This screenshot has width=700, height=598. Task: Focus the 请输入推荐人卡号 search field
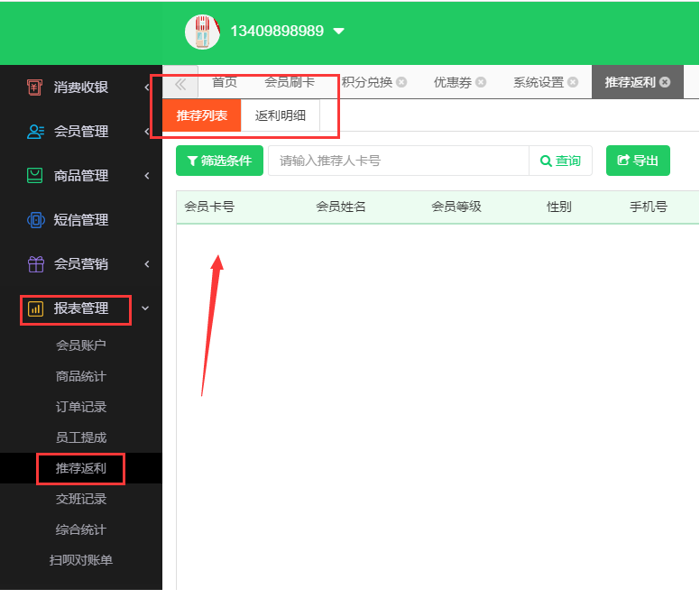[398, 161]
